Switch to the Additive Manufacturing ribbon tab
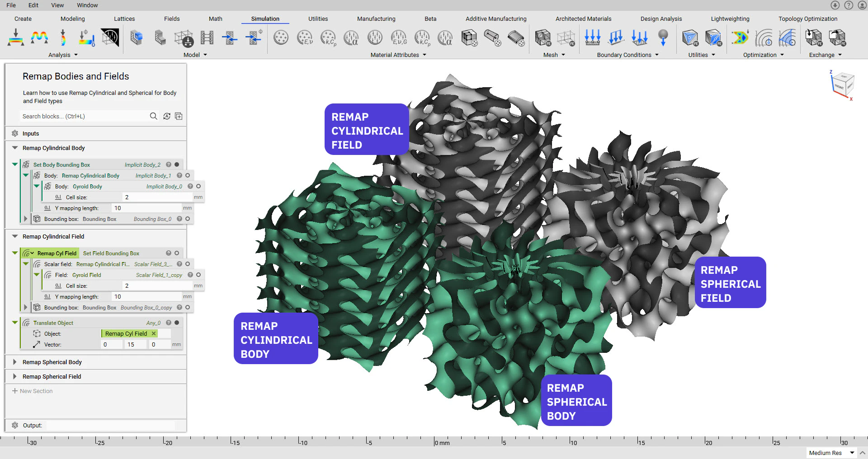The width and height of the screenshot is (868, 459). 495,19
